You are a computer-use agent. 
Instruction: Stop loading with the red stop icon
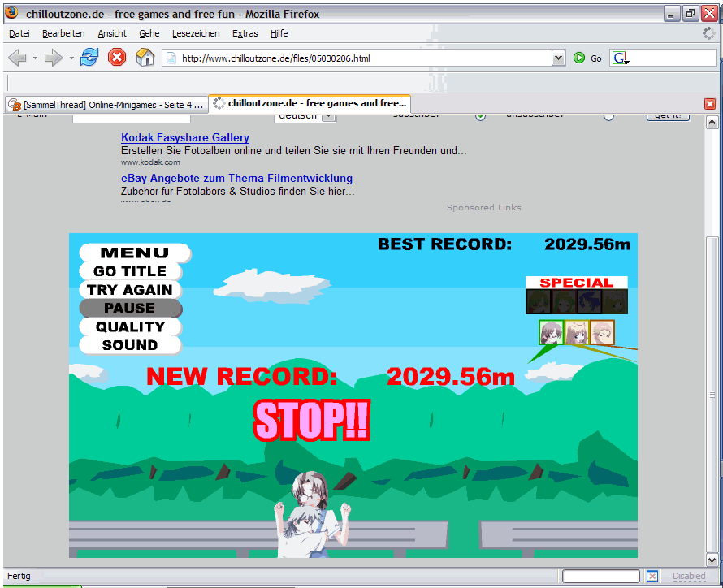(117, 58)
